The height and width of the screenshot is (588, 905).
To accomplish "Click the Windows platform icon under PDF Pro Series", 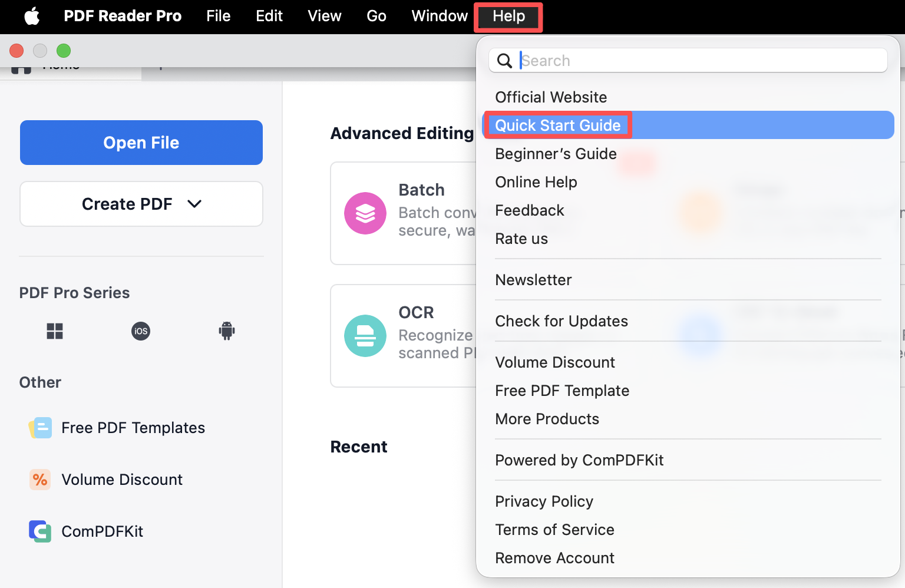I will click(55, 331).
